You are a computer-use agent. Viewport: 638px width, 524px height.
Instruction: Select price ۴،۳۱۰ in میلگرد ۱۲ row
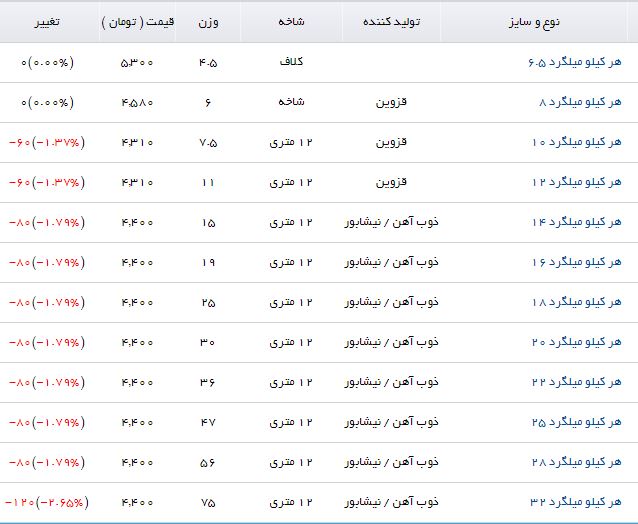pyautogui.click(x=137, y=182)
